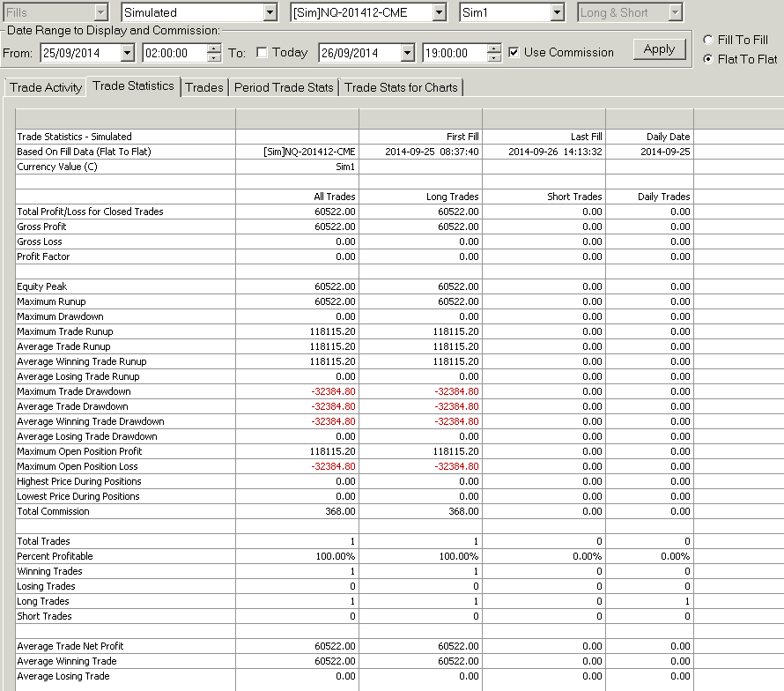The height and width of the screenshot is (691, 784).
Task: Select the Flat To Flat radio option
Action: click(708, 59)
